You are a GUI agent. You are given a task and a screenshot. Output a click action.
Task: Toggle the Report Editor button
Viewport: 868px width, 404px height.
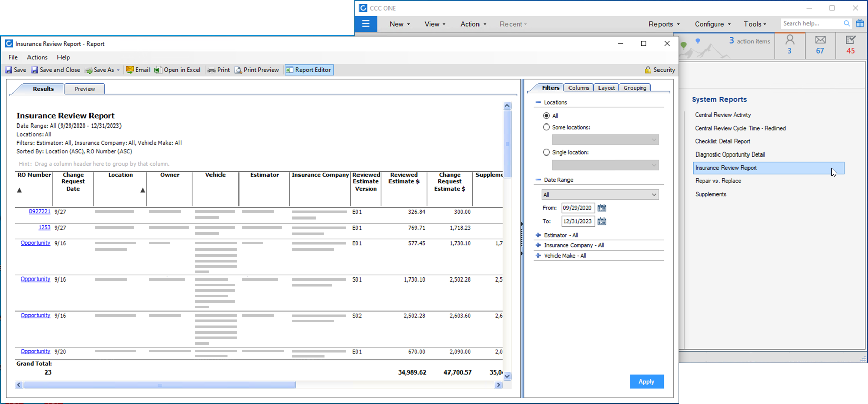tap(309, 70)
